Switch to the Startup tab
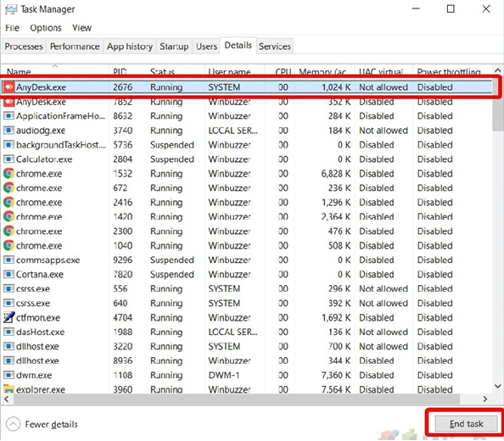The width and height of the screenshot is (504, 441). 174,47
